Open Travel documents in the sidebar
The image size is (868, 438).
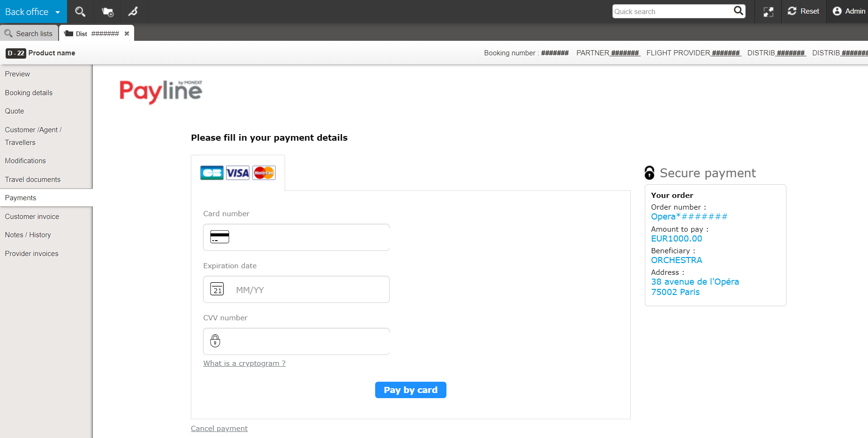(x=33, y=180)
